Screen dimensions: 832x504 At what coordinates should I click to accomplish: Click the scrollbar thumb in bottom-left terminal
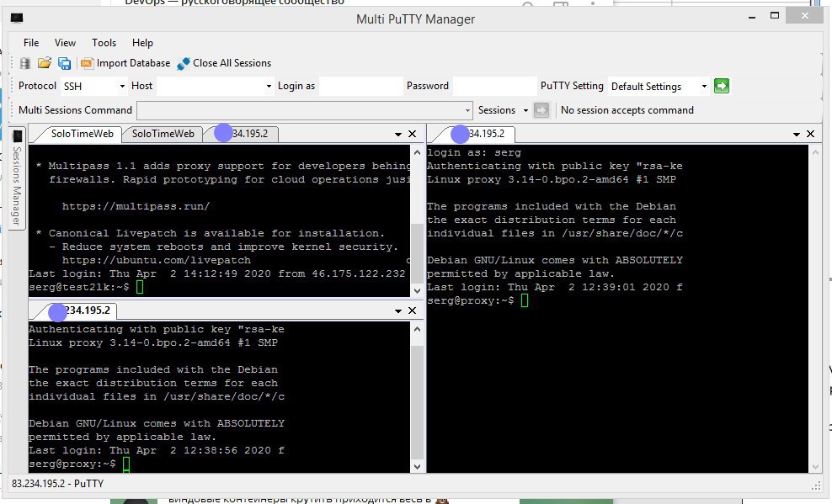click(x=417, y=402)
